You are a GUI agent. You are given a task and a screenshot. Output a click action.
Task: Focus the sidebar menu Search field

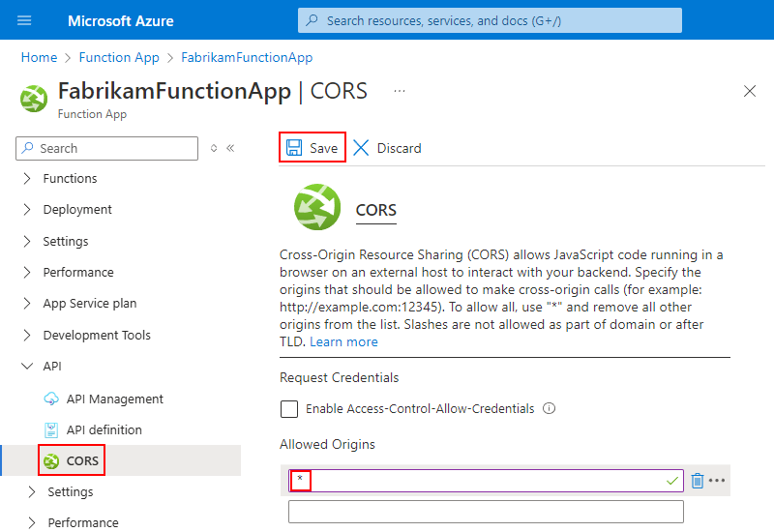point(106,149)
